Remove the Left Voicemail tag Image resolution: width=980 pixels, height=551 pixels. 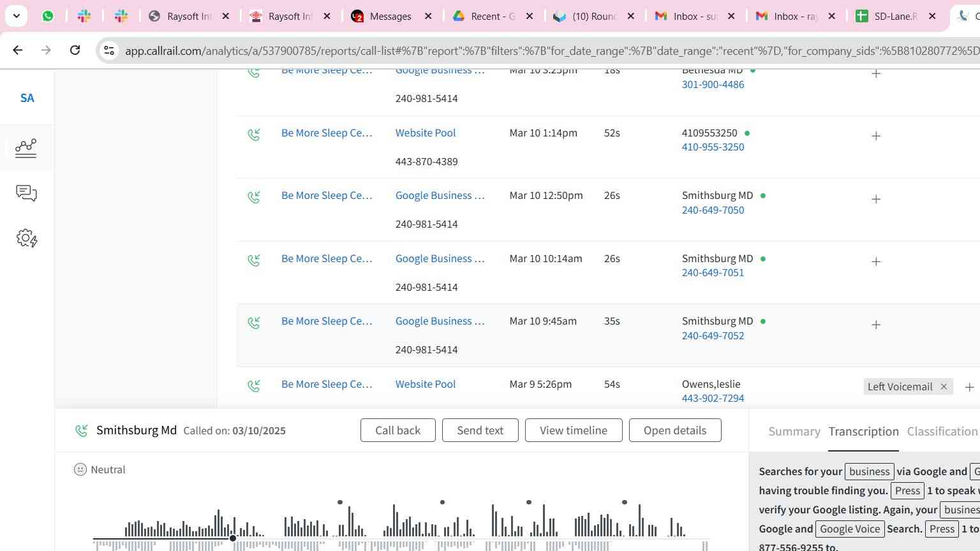click(944, 386)
